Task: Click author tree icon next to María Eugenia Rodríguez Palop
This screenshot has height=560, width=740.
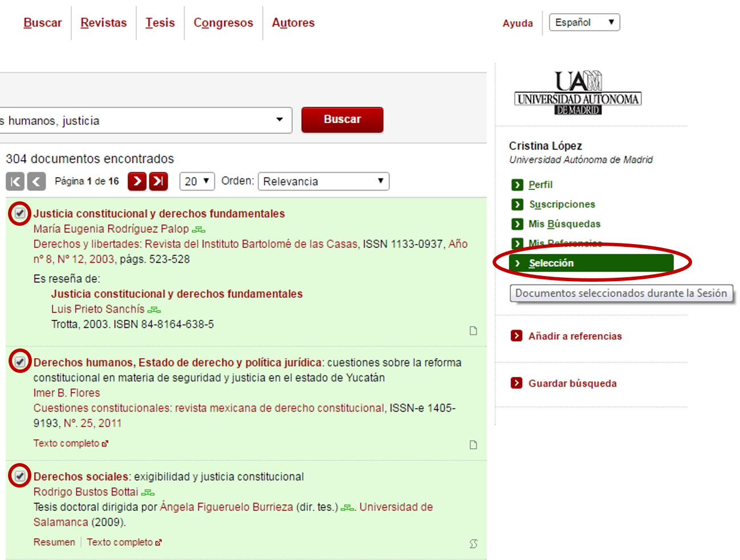Action: coord(198,229)
